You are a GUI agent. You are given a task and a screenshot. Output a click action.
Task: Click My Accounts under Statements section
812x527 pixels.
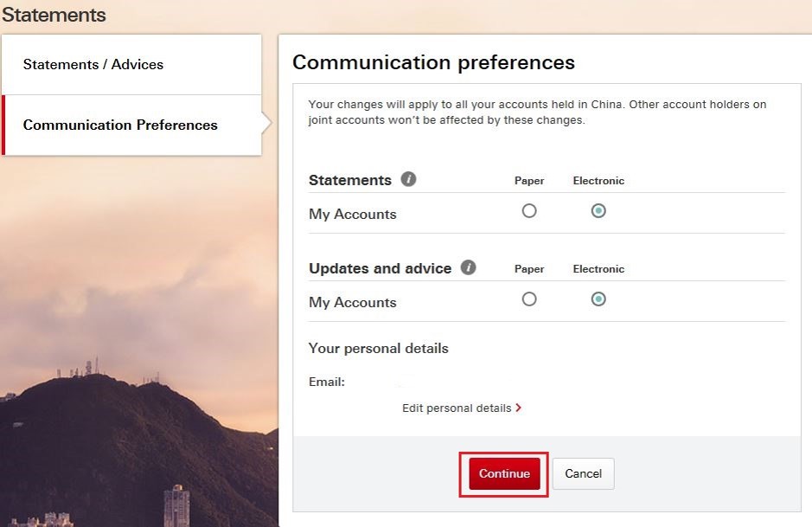point(353,214)
